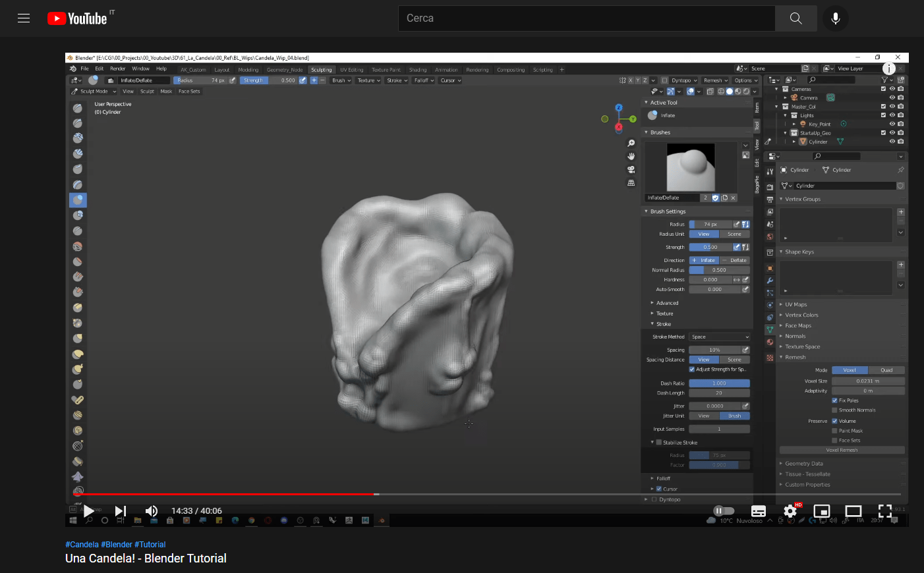Click the hand pan-view gizmo
This screenshot has height=573, width=924.
631,156
